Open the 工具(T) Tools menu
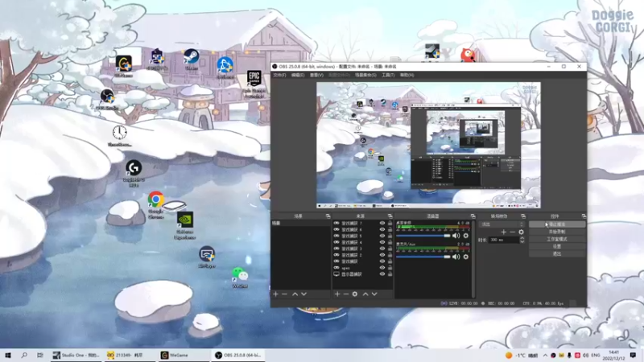644x362 pixels. pyautogui.click(x=388, y=75)
